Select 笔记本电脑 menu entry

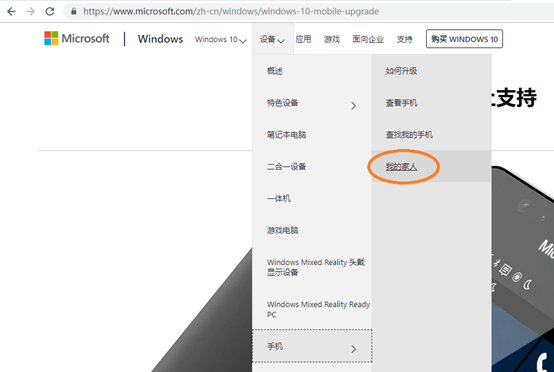[312, 135]
